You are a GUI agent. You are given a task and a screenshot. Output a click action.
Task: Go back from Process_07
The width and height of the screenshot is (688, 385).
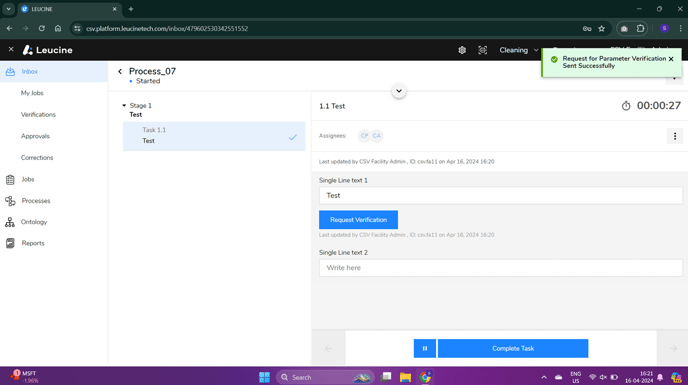click(120, 72)
